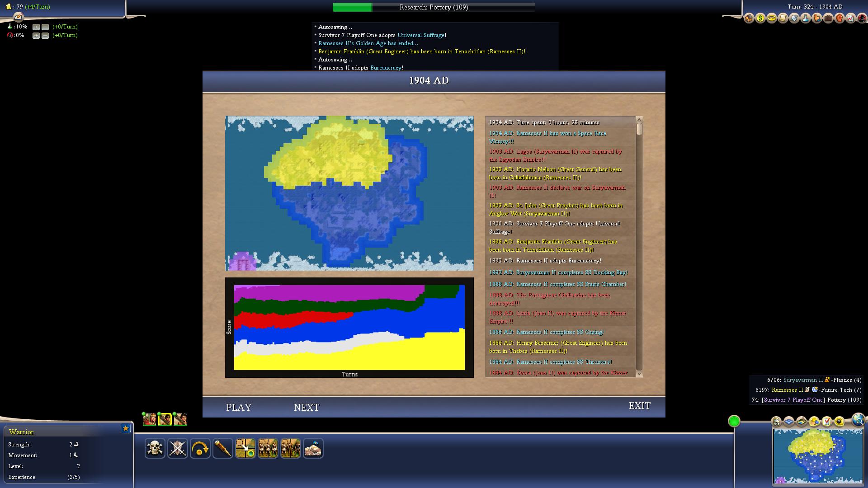Open the Globe View icon
Viewport: 868px width, 488px height.
(x=859, y=420)
